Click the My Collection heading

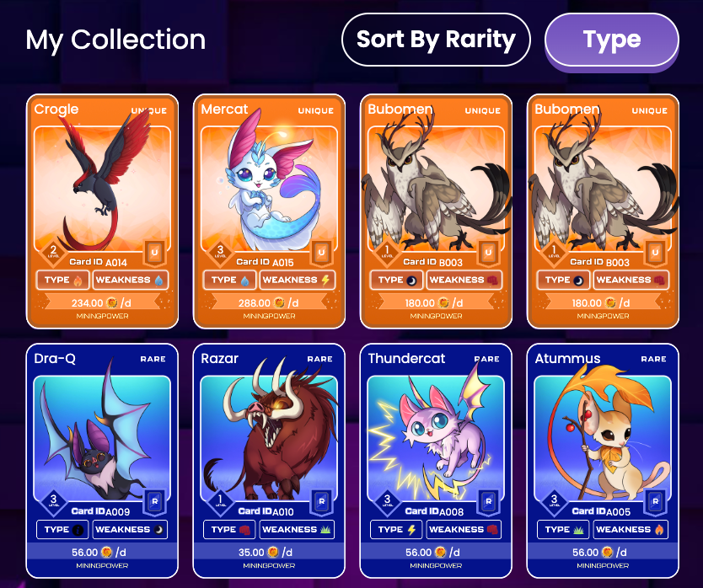(115, 40)
